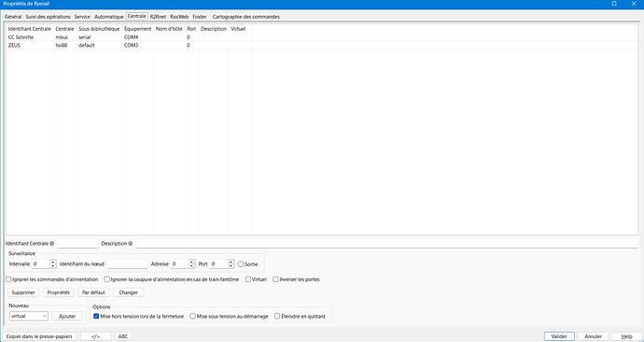Switch to the Finder tab
Viewport: 644px width, 342px height.
[x=200, y=17]
